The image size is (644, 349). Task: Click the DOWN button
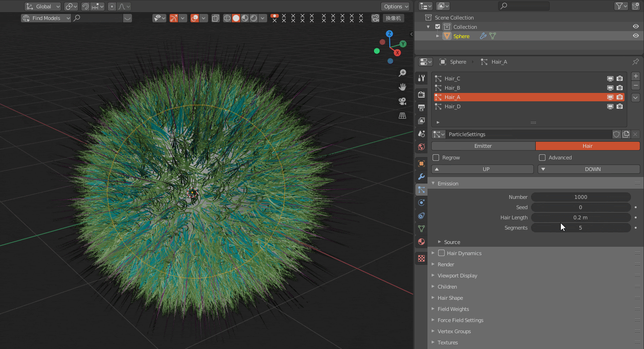coord(589,169)
